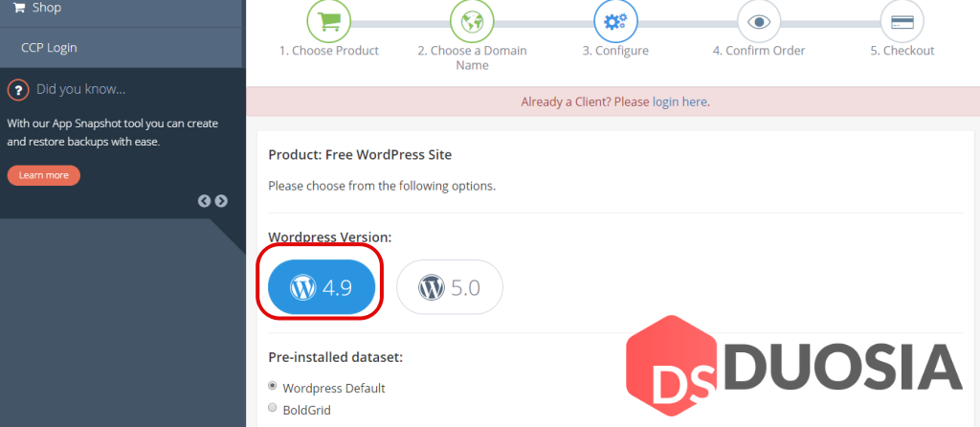Click the eye Confirm Order step icon

759,22
